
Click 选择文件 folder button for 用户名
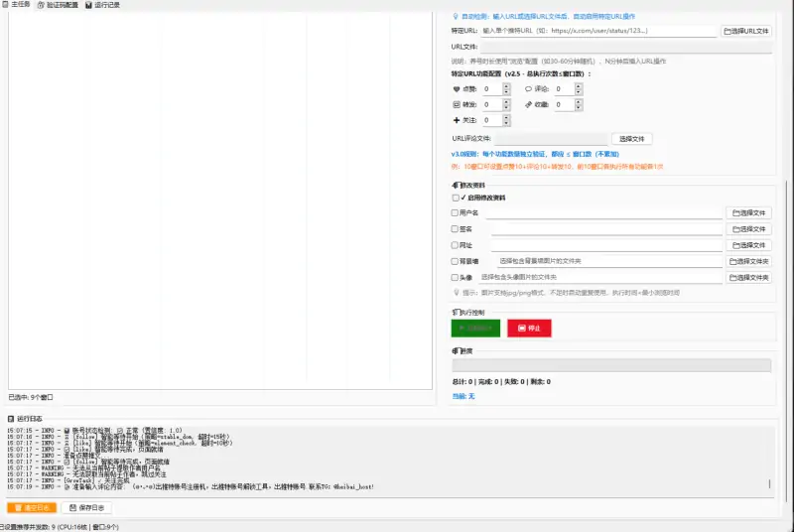pos(748,212)
